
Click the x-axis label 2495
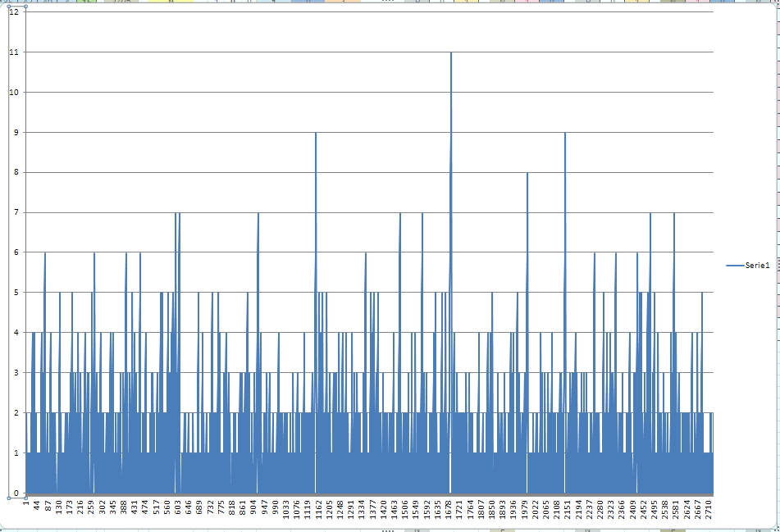tap(655, 509)
